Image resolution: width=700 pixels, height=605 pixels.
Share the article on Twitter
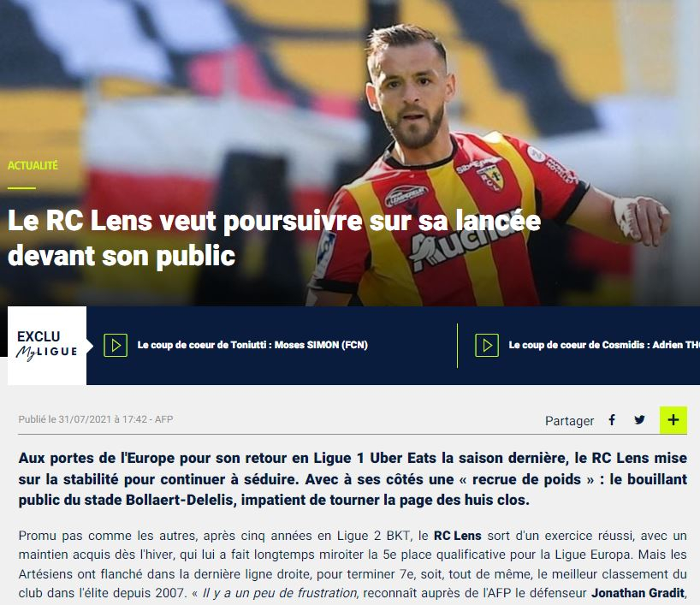point(640,419)
